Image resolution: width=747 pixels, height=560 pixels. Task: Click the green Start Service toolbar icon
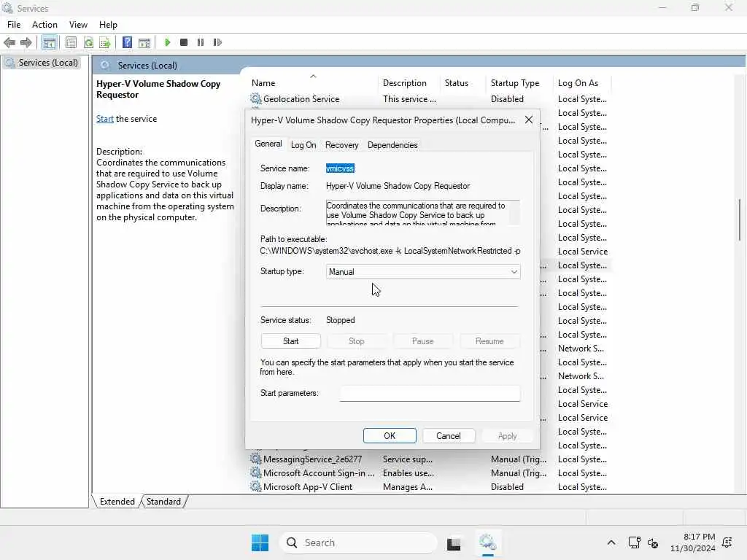167,42
